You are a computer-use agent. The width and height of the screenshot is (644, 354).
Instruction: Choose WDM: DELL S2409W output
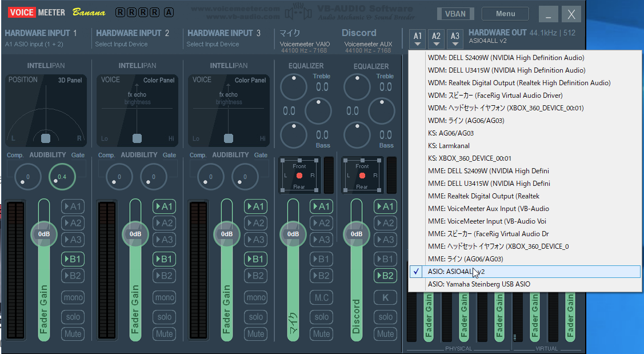tap(525, 58)
